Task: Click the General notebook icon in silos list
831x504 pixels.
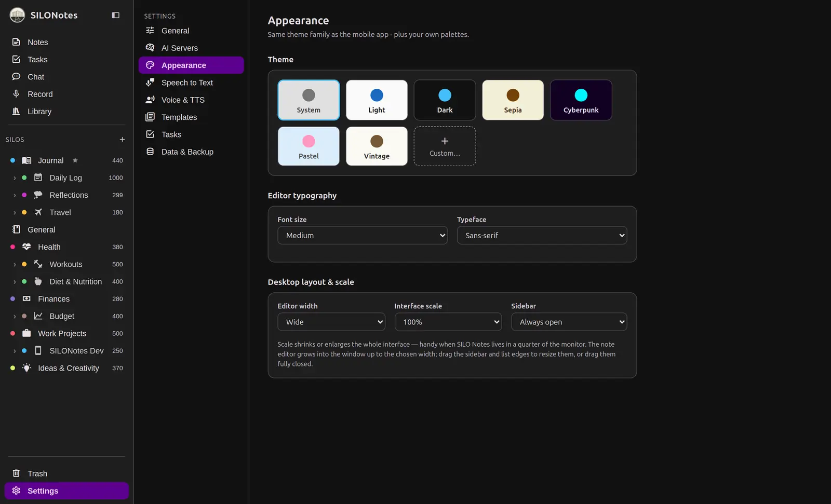Action: 16,229
